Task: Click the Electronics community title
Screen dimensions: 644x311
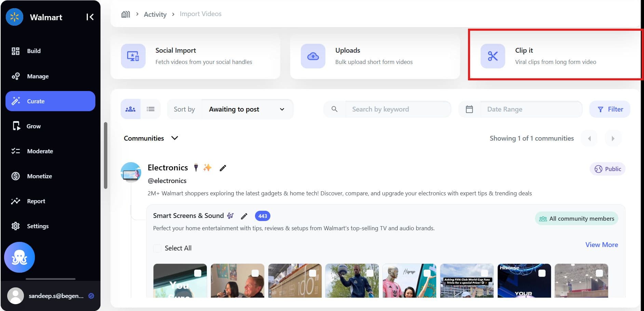Action: (168, 168)
